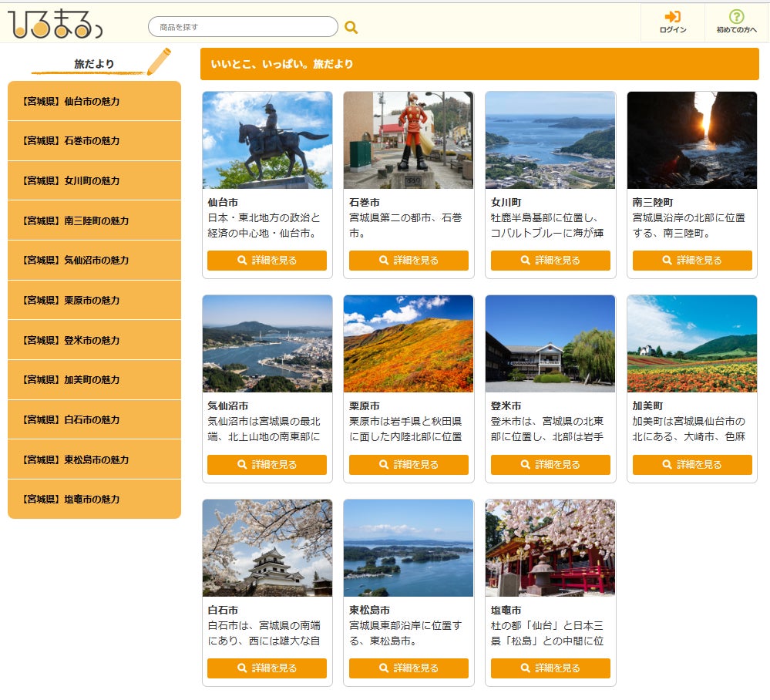770x700 pixels.
Task: Open 【宮城県】気仙沼市の魅力 sidebar item
Action: click(94, 260)
